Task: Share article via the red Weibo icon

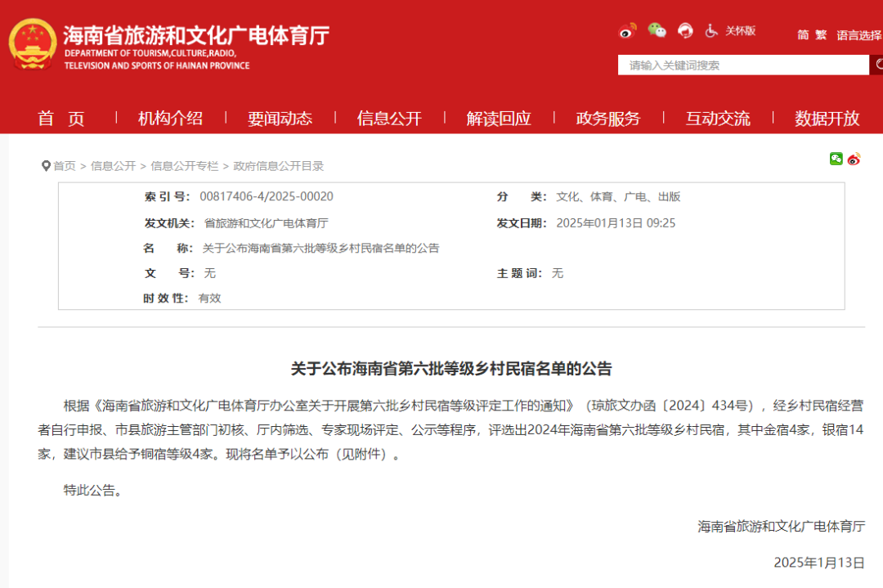Action: pos(854,160)
